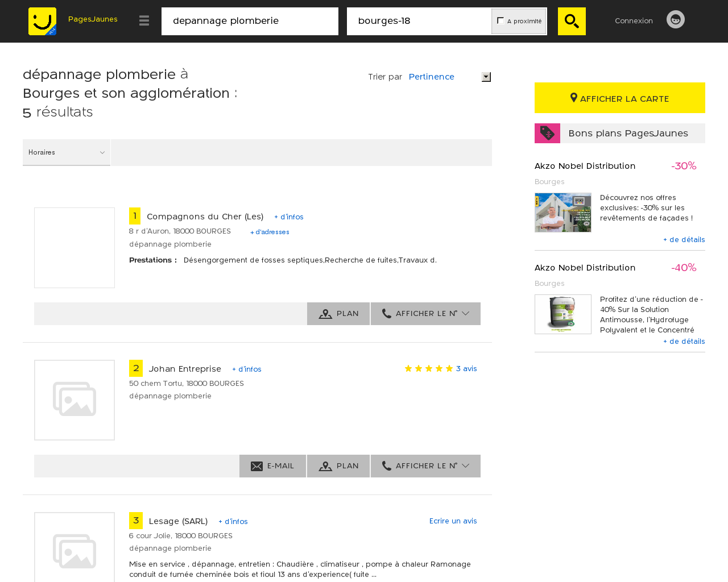The image size is (728, 582).
Task: Click the PagesJaunes smiley logo
Action: coord(42,21)
